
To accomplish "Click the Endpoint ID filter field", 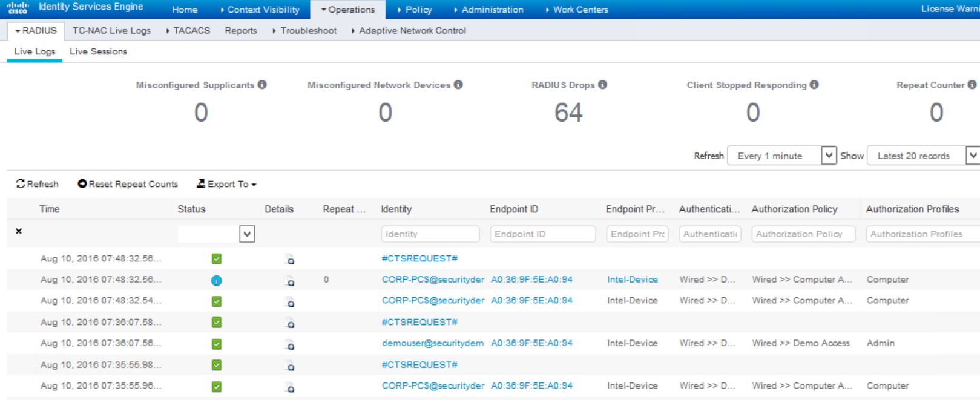I will click(x=543, y=234).
